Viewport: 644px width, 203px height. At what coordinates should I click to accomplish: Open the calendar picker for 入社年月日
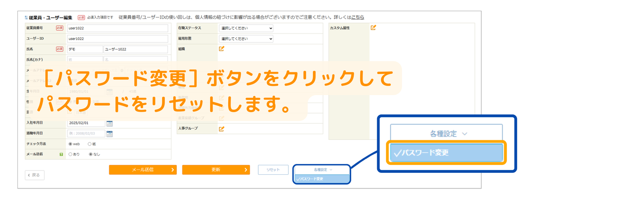109,123
